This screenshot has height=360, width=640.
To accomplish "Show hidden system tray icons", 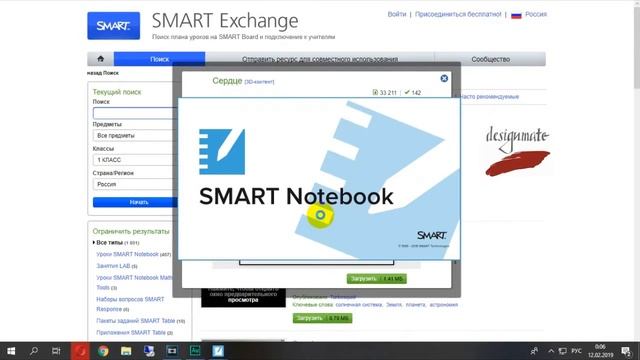I will click(x=551, y=351).
